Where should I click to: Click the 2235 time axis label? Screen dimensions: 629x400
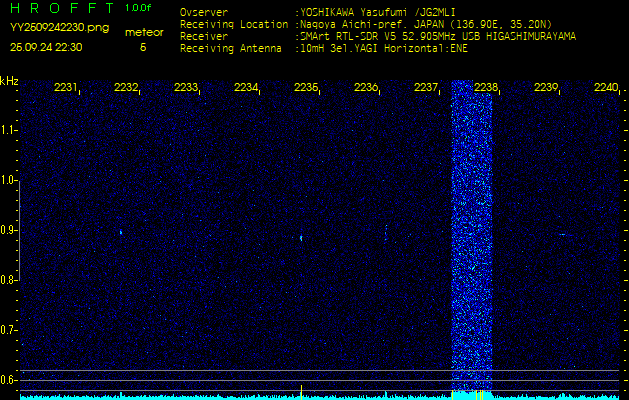coord(306,87)
